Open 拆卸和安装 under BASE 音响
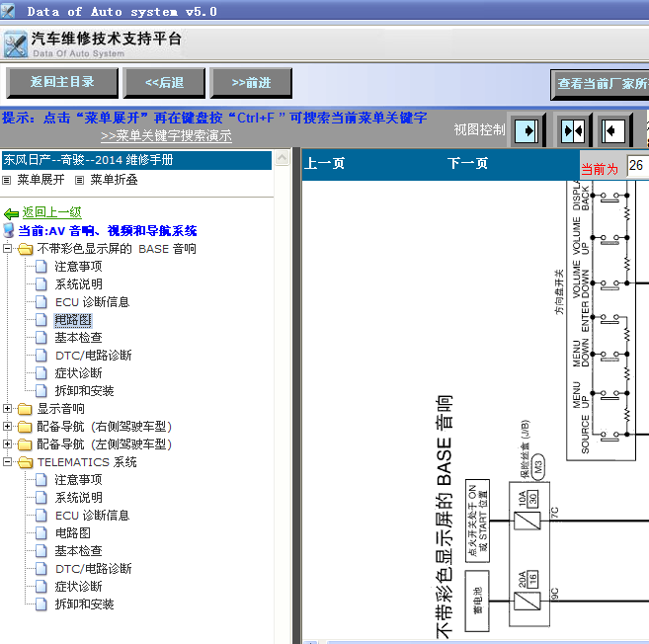This screenshot has height=644, width=649. [84, 391]
